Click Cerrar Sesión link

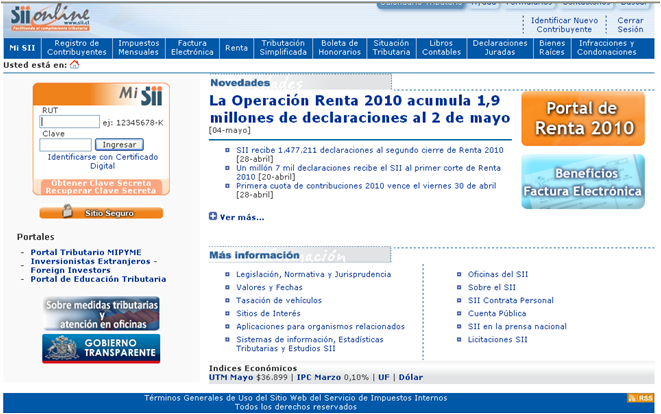[x=630, y=25]
